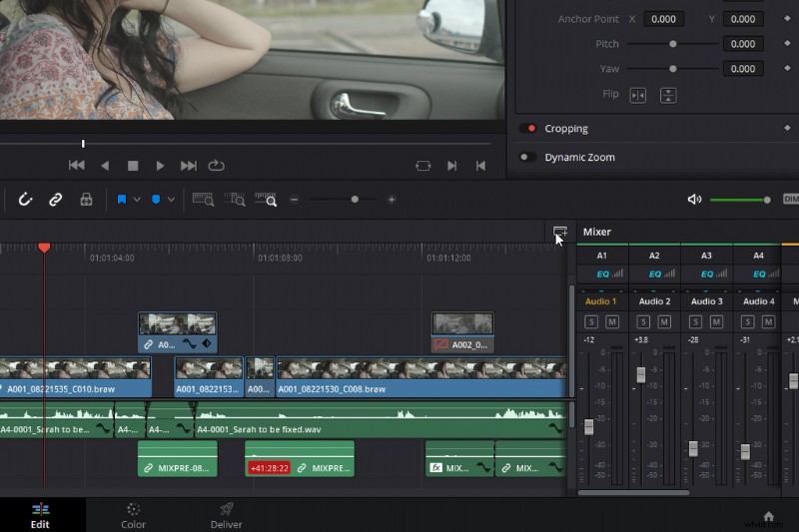
Task: Click the +41:28:22 offset badge
Action: click(x=270, y=468)
